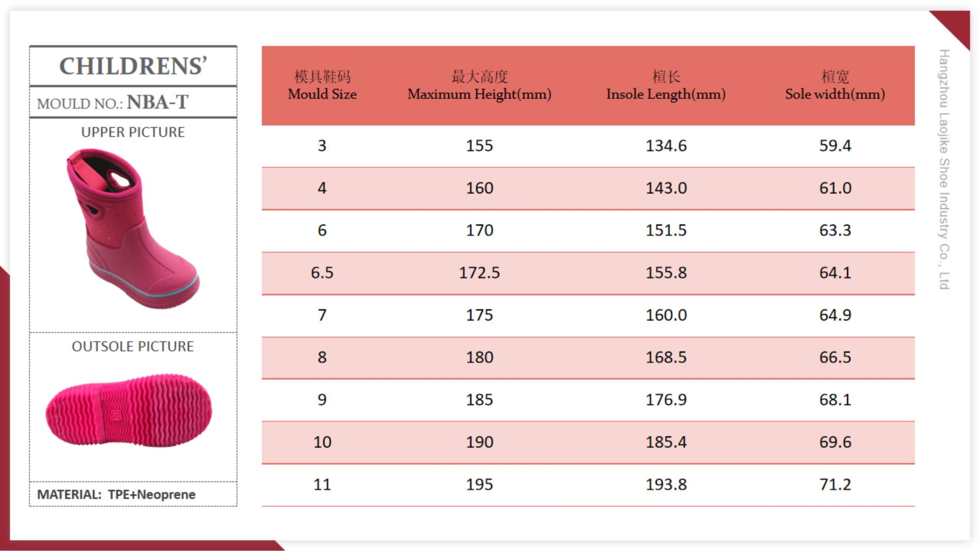Select mould size cell 6.5

click(x=322, y=273)
